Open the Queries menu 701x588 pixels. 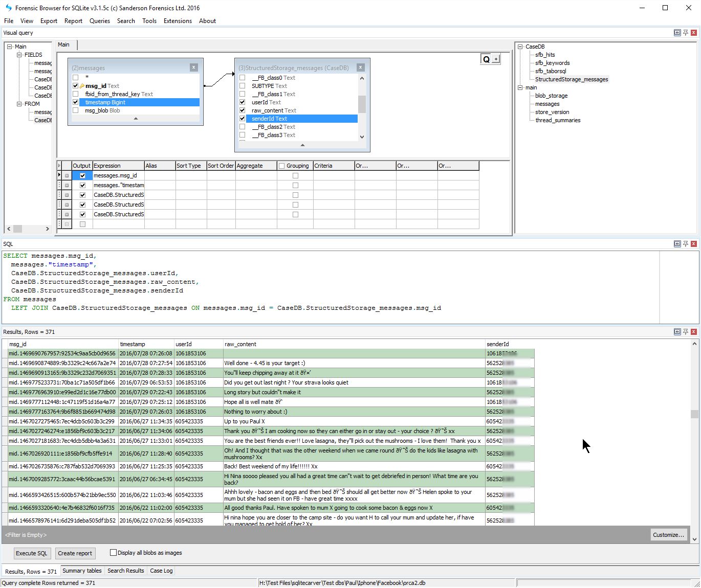click(99, 21)
